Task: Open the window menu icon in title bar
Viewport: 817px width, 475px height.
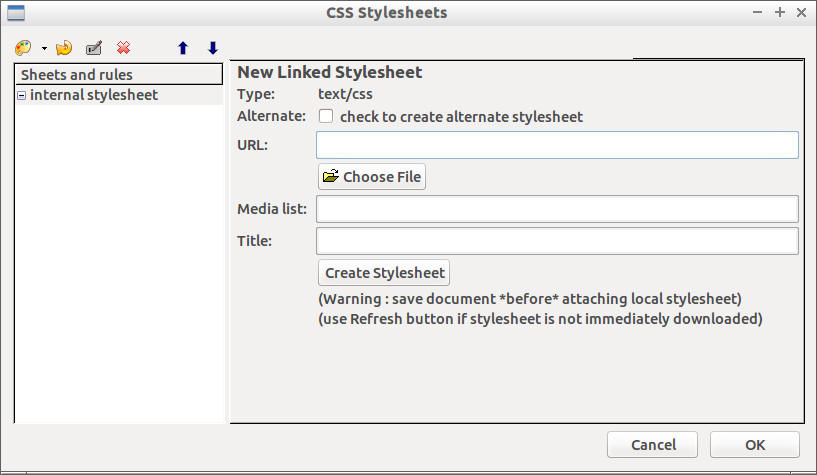Action: pos(15,12)
